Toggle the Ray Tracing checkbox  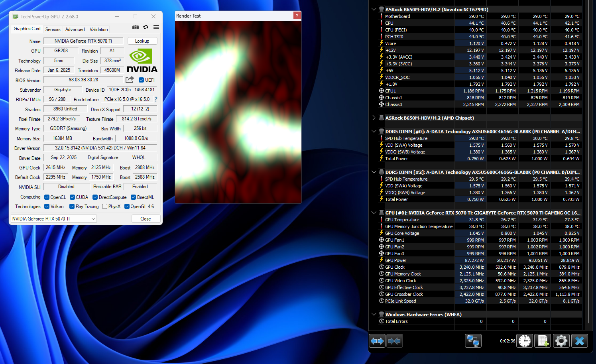72,207
